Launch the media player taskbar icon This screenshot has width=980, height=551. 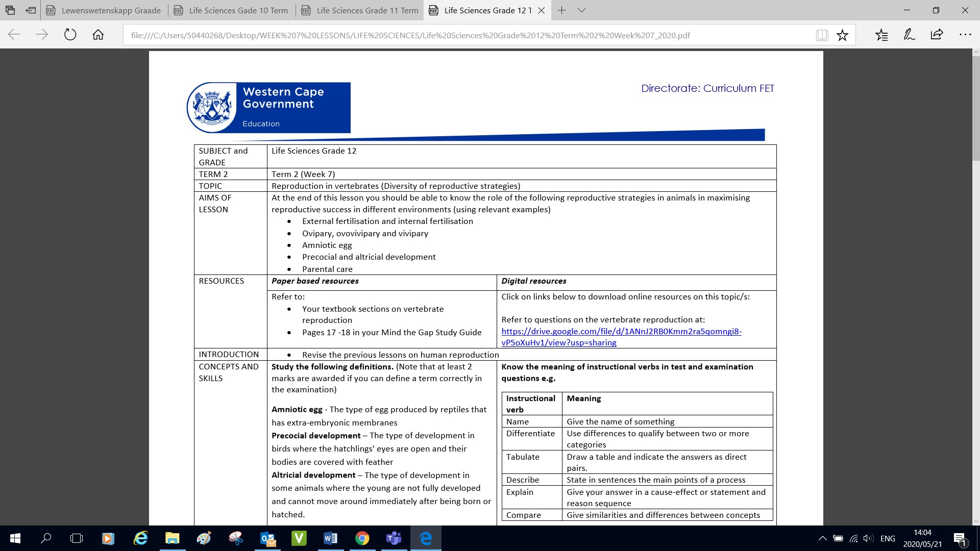point(108,538)
